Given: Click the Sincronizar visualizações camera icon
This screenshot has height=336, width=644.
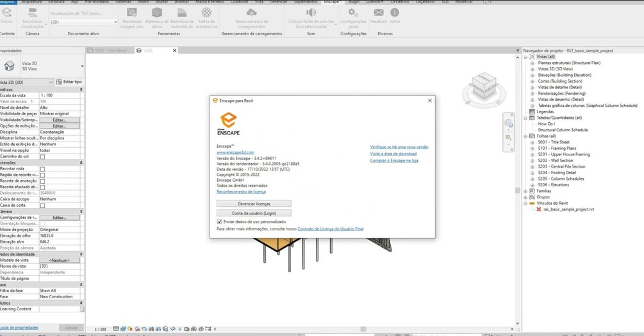Looking at the screenshot, I should (x=33, y=13).
